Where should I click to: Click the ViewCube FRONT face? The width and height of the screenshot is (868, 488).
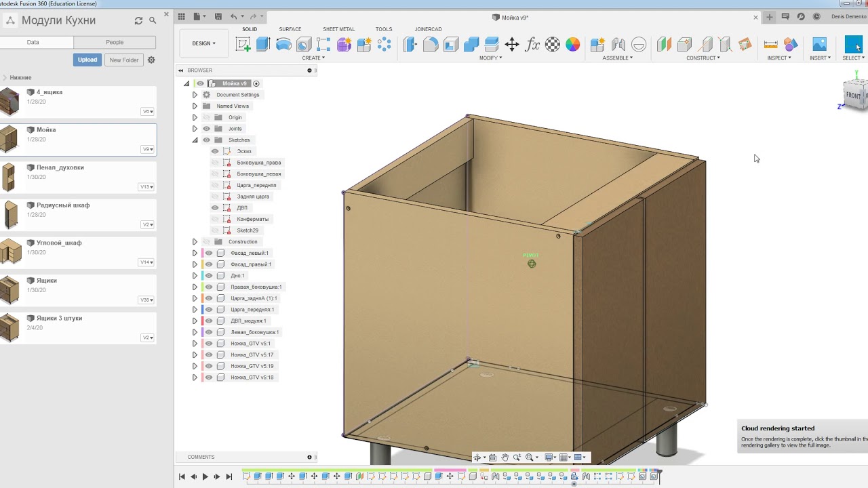854,95
